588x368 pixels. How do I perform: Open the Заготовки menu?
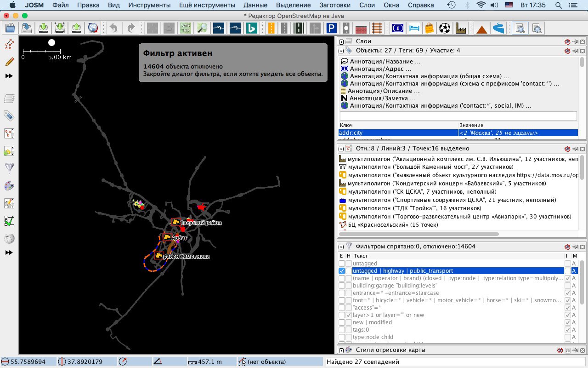coord(335,5)
